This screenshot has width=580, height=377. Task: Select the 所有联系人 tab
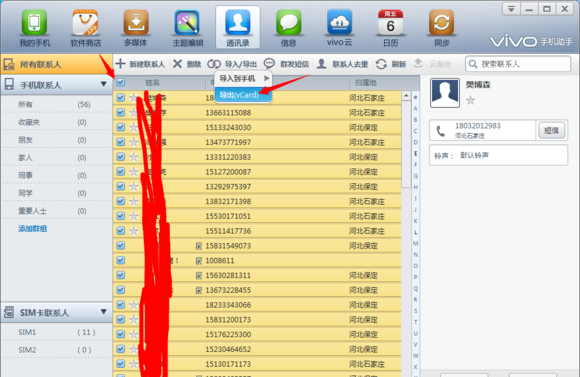click(54, 64)
